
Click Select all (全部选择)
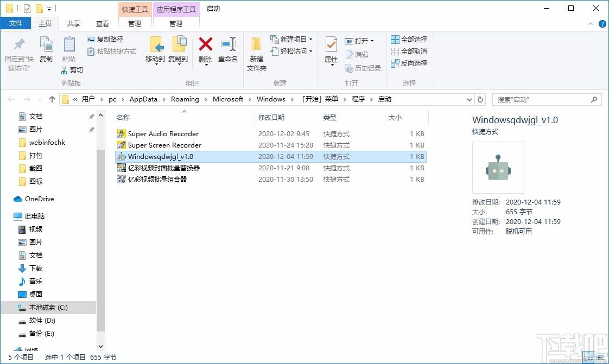point(409,40)
